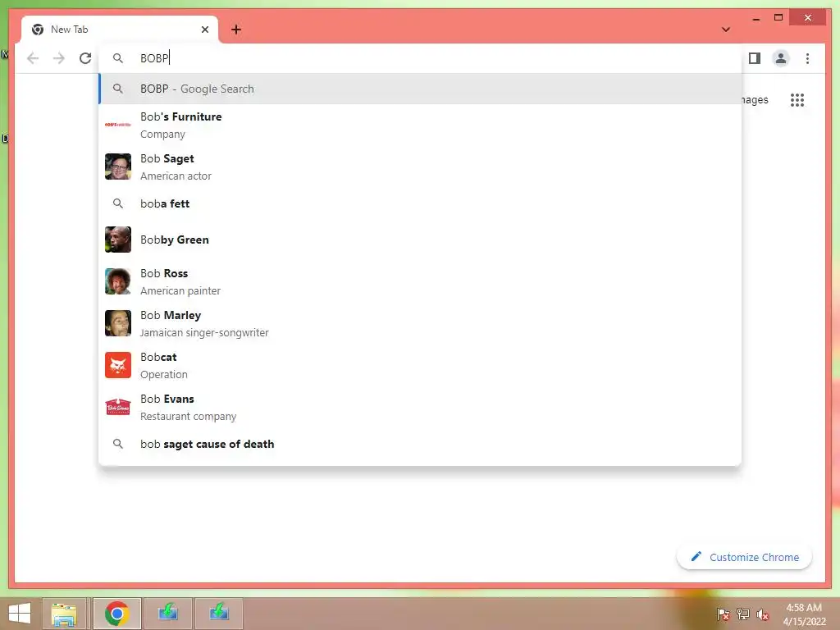This screenshot has height=630, width=840.
Task: Click the back navigation arrow
Action: (x=33, y=58)
